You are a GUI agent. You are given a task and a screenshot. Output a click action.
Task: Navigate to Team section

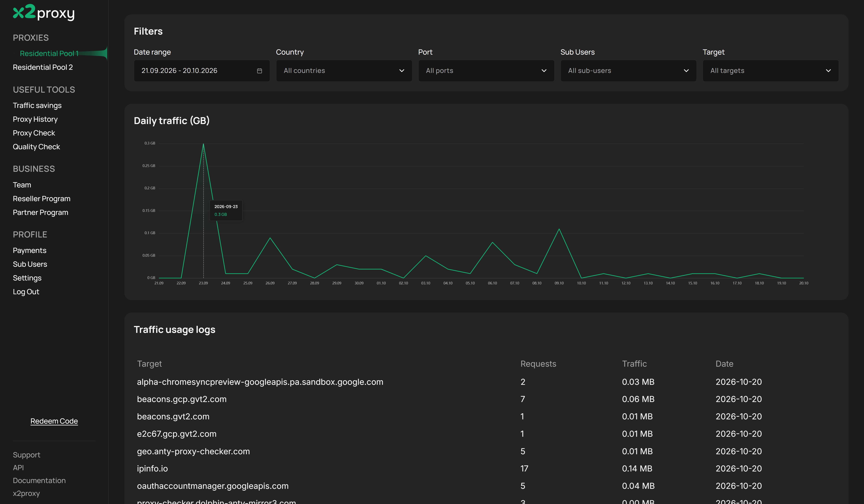pyautogui.click(x=22, y=185)
